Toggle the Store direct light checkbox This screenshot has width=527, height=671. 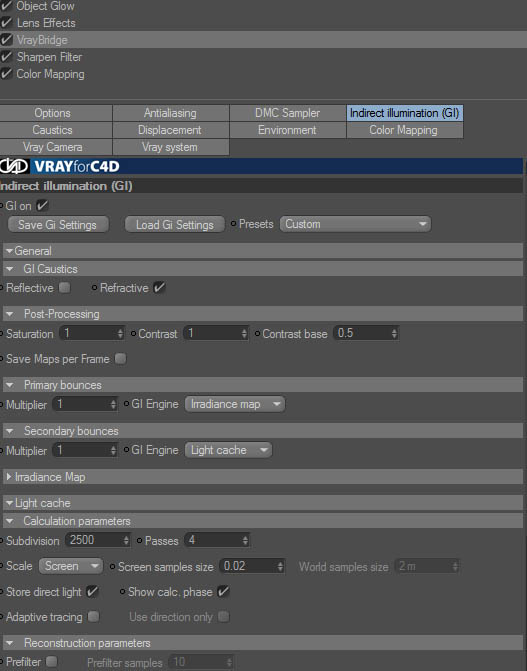click(92, 592)
